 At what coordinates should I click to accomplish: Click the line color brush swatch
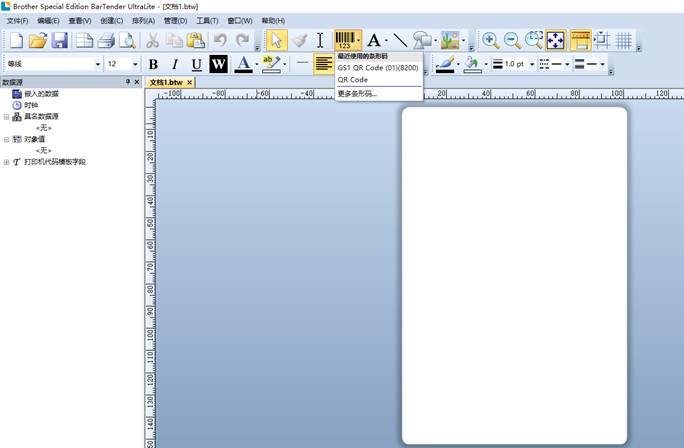click(x=445, y=64)
